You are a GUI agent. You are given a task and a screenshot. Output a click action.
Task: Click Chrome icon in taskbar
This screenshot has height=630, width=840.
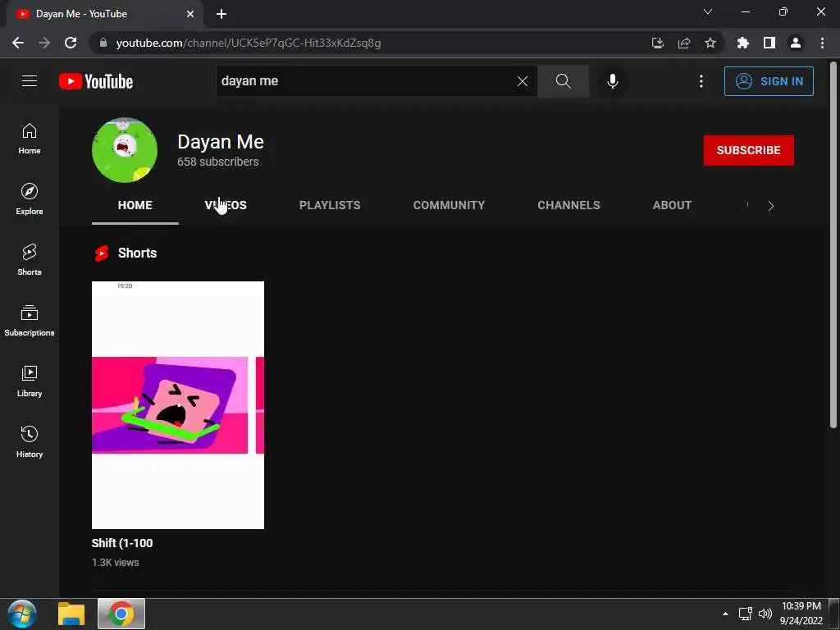click(x=121, y=614)
